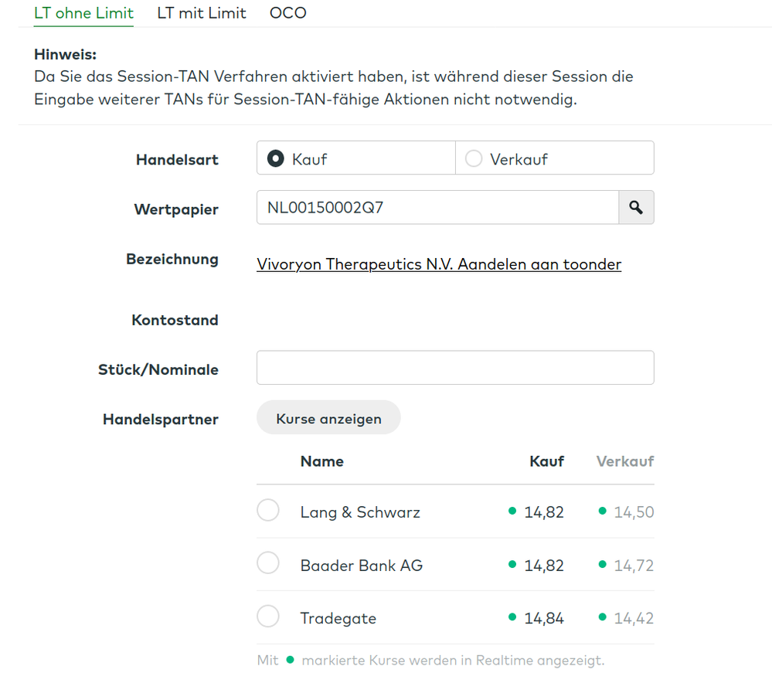Click the Name column header

[322, 461]
